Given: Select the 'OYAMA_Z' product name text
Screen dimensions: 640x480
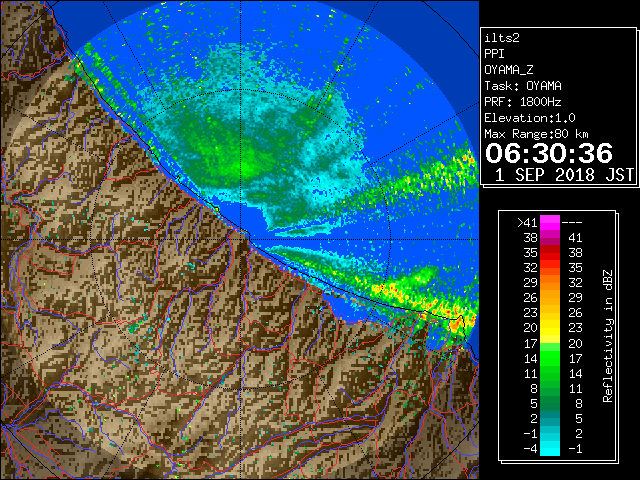Looking at the screenshot, I should [509, 70].
